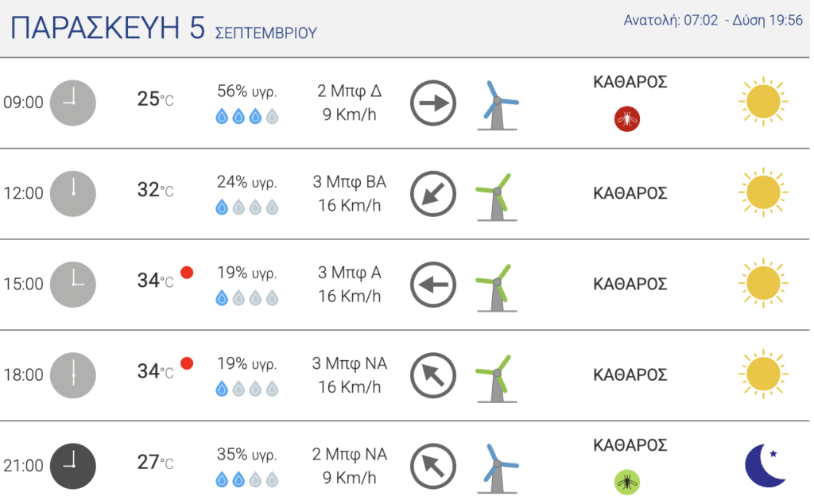Image resolution: width=814 pixels, height=504 pixels.
Task: Click the Ανατολή 07:02 - Δύση 19:56 text
Action: (713, 20)
